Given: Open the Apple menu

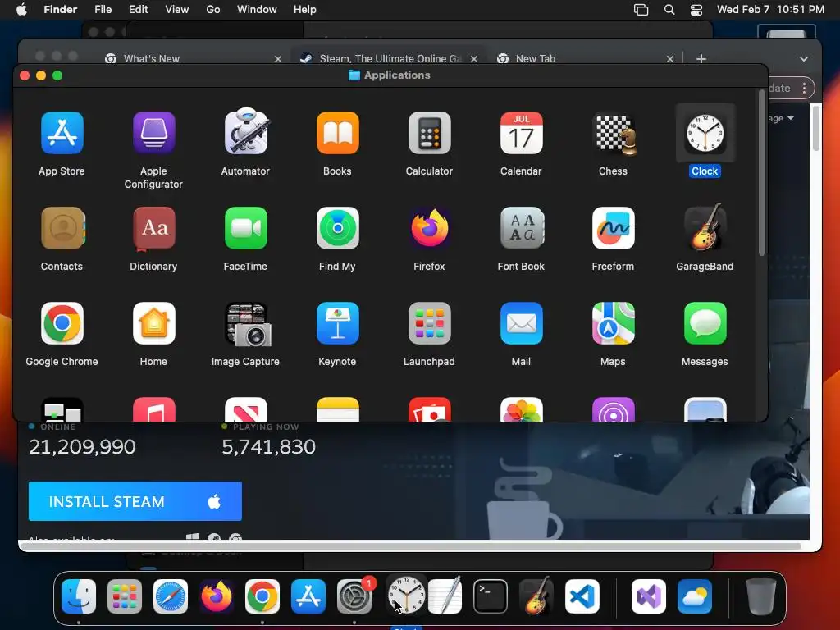Looking at the screenshot, I should [21, 10].
